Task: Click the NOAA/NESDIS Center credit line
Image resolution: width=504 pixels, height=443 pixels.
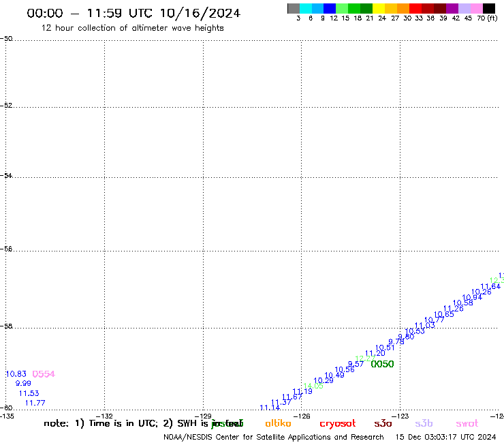Action: tap(274, 437)
